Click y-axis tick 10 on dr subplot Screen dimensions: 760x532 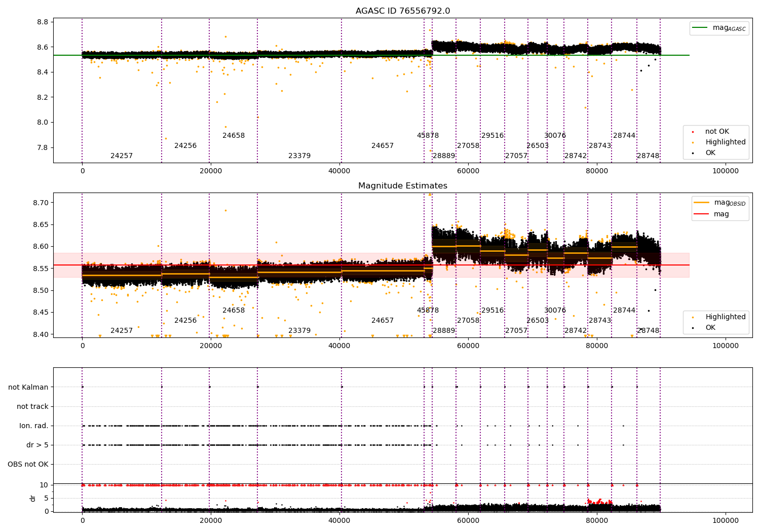[44, 485]
